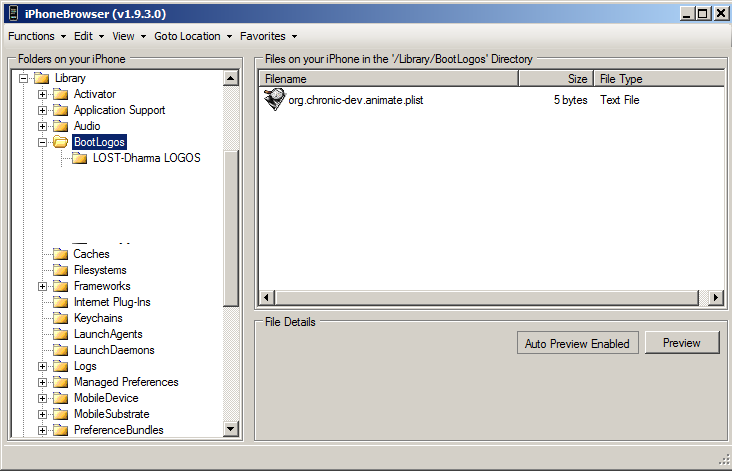Click the org.chronic-dev.animate.plist file icon

click(x=273, y=100)
